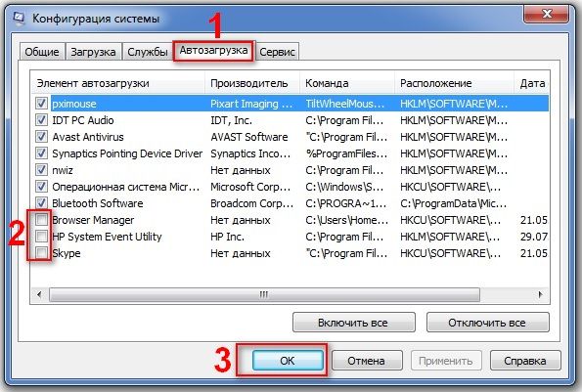This screenshot has width=582, height=392.
Task: Select the IDT PC Audio entry
Action: 83,120
